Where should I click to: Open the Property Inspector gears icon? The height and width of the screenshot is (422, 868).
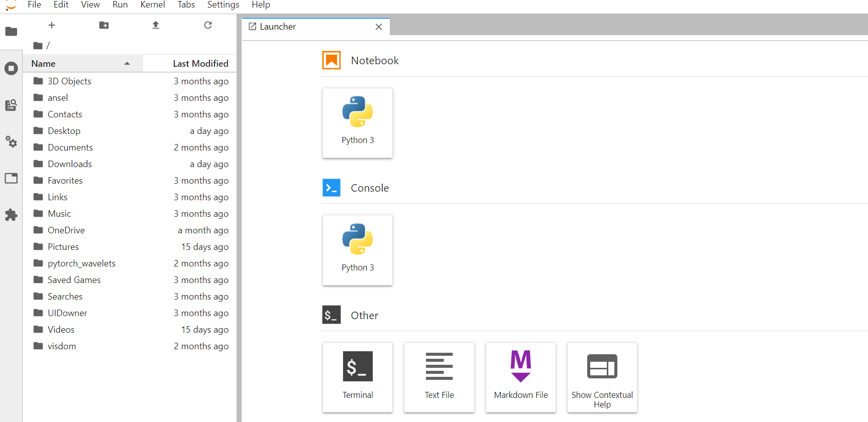(11, 142)
